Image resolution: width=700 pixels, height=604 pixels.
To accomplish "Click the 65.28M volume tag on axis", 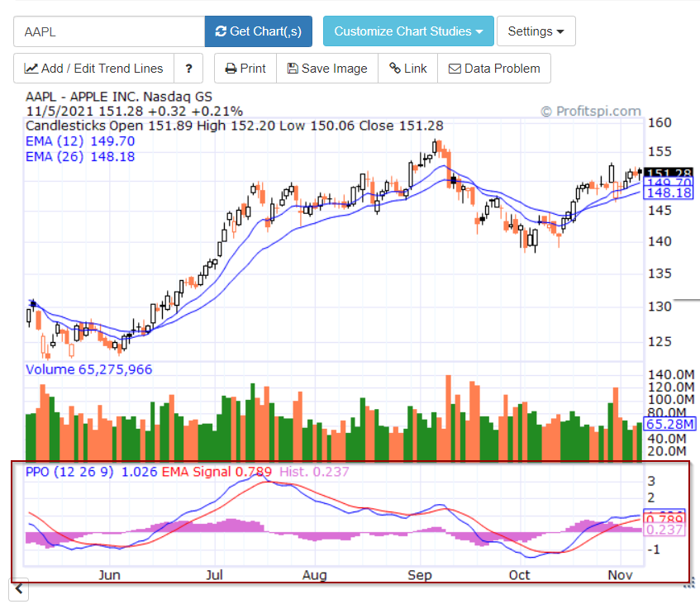I will (x=670, y=423).
